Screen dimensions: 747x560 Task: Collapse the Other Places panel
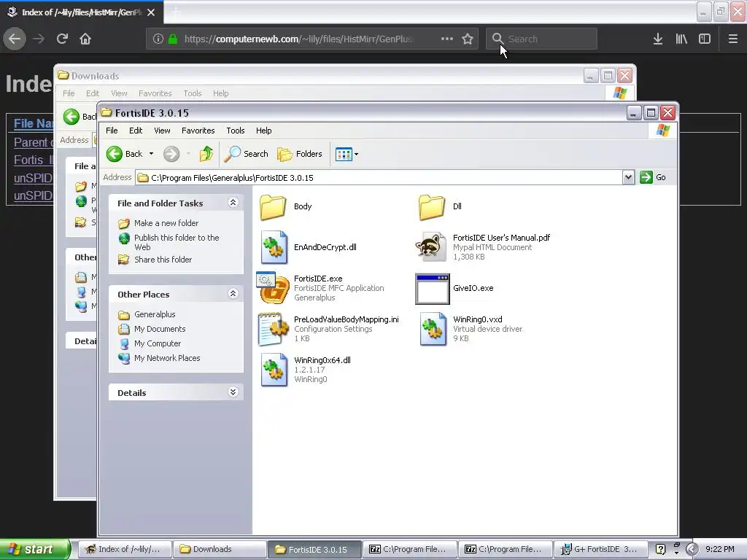click(233, 293)
